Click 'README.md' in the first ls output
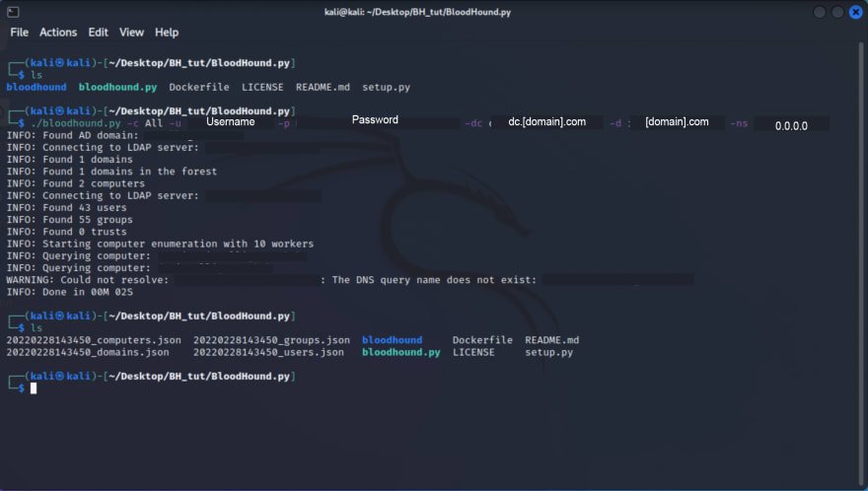The height and width of the screenshot is (491, 868). pyautogui.click(x=323, y=87)
